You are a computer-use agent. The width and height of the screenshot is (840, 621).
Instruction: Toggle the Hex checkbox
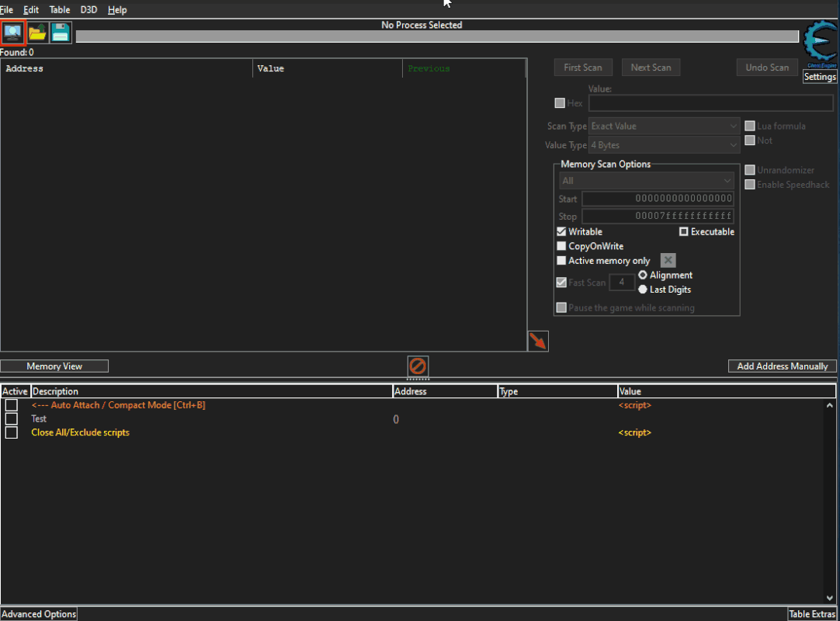coord(560,103)
